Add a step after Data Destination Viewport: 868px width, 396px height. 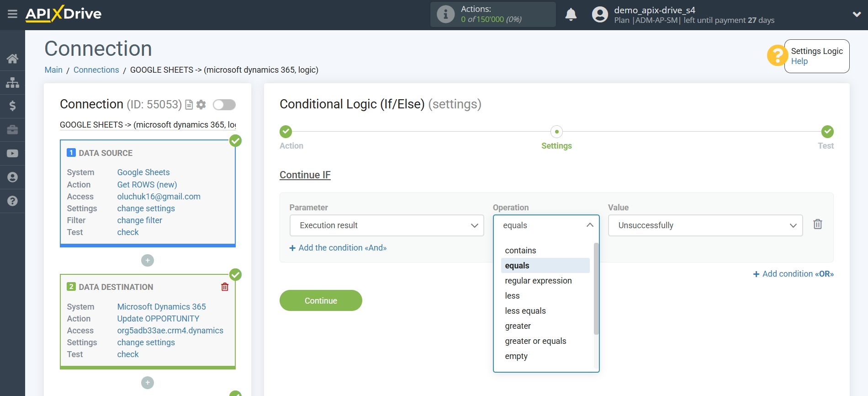[x=147, y=383]
